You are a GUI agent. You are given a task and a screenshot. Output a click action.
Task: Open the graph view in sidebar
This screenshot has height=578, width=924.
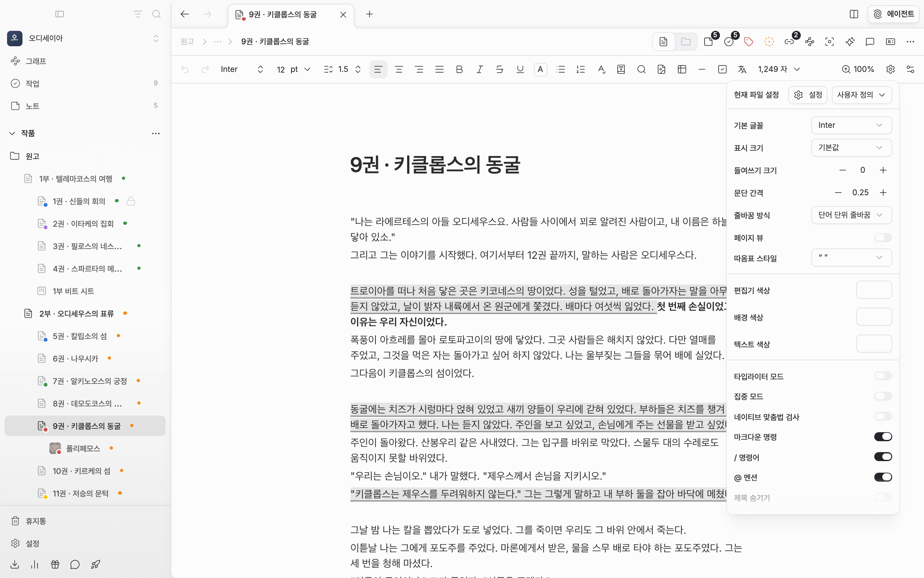(x=85, y=61)
